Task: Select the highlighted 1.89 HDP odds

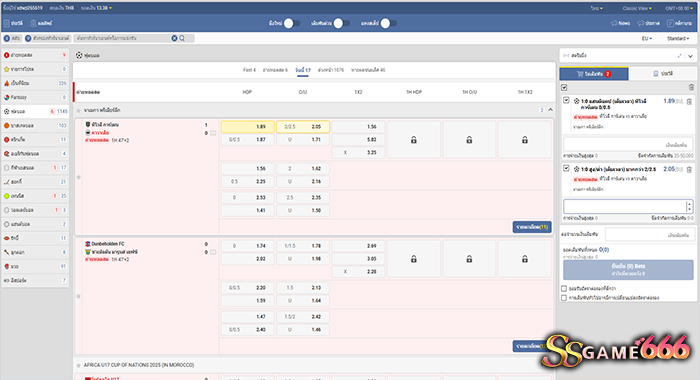Action: [247, 127]
